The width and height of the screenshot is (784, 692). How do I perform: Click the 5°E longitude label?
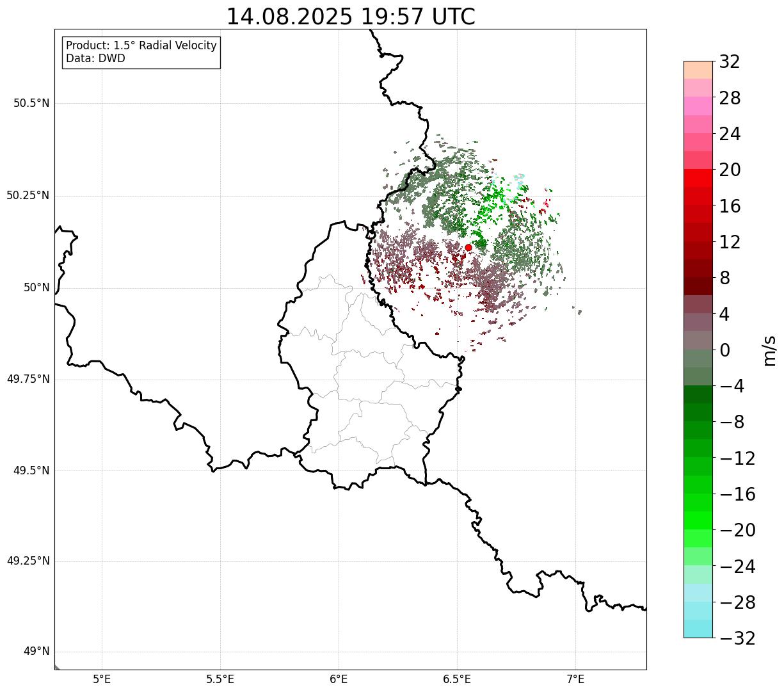pyautogui.click(x=102, y=679)
